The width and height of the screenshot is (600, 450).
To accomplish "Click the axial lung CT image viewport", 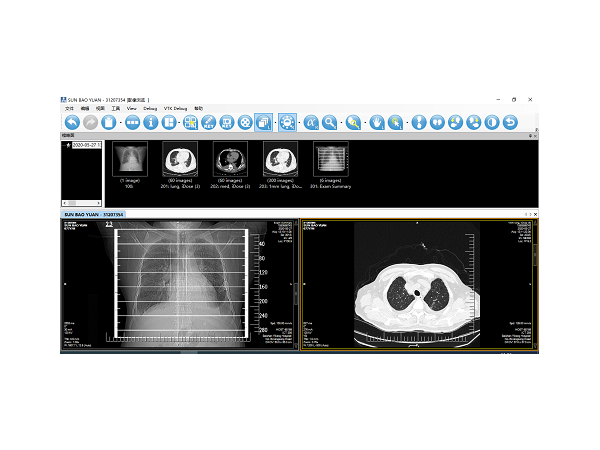I will (x=418, y=286).
